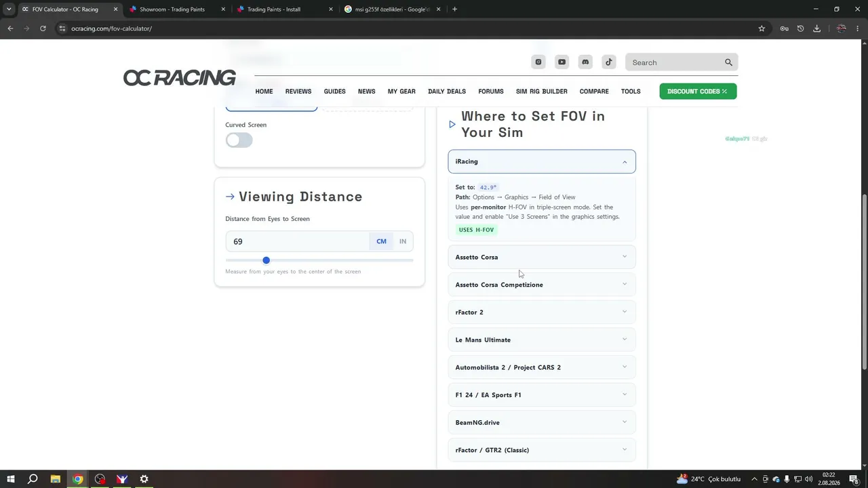Open the SIM RIG BUILDER menu item

point(542,91)
